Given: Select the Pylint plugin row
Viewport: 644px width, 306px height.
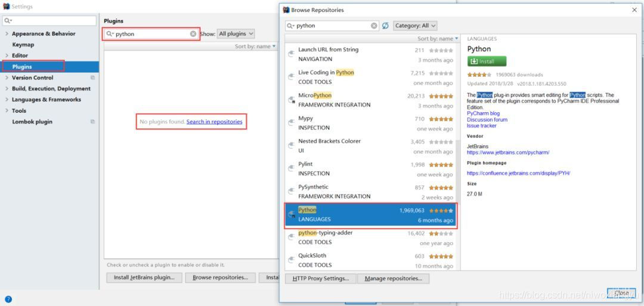Looking at the screenshot, I should [370, 169].
